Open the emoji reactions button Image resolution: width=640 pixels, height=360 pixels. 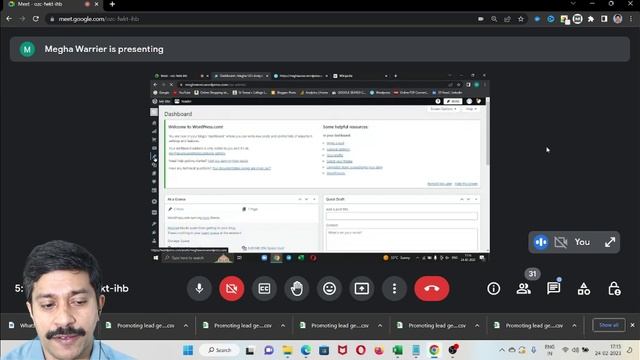(329, 289)
